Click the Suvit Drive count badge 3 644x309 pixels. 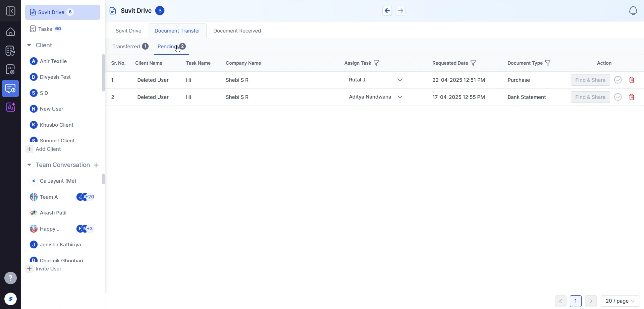point(160,11)
